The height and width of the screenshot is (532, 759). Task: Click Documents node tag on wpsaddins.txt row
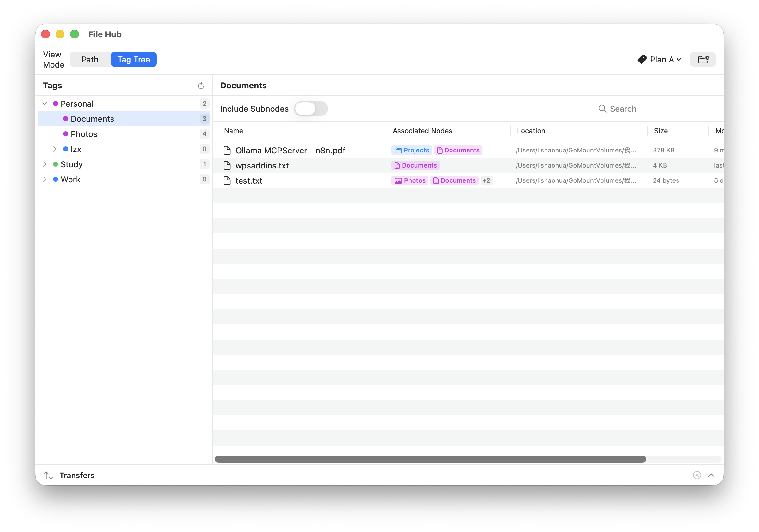(x=415, y=166)
